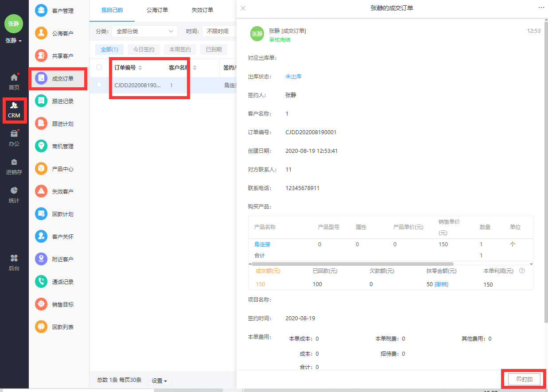548x392 pixels.
Task: Open the 统计 statistics icon
Action: pos(14,190)
